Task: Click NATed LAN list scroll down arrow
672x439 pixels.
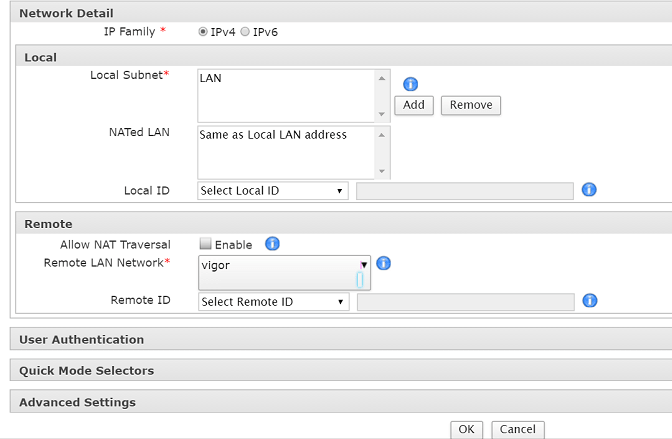Action: 382,171
